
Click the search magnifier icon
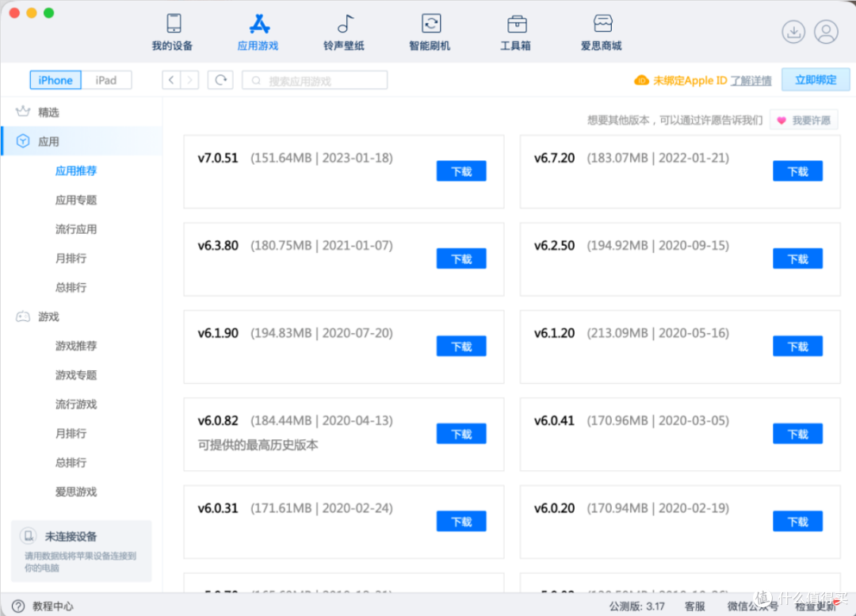[255, 81]
